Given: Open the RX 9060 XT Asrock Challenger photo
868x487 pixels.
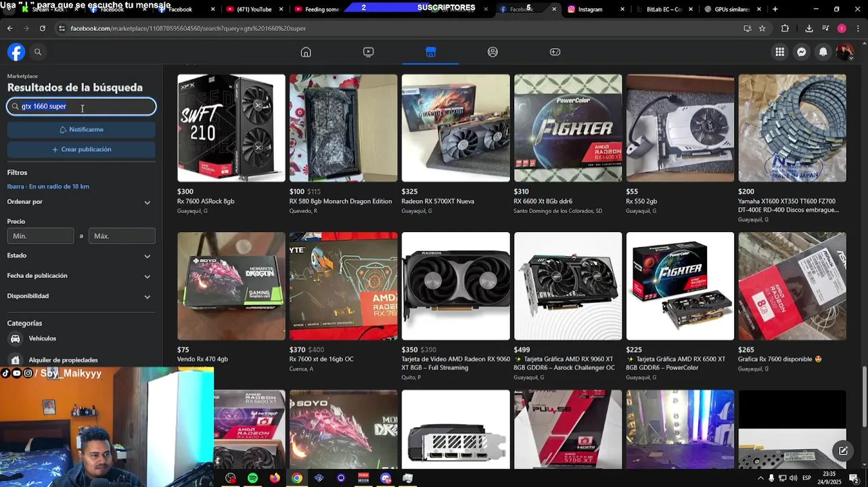Looking at the screenshot, I should pos(568,286).
